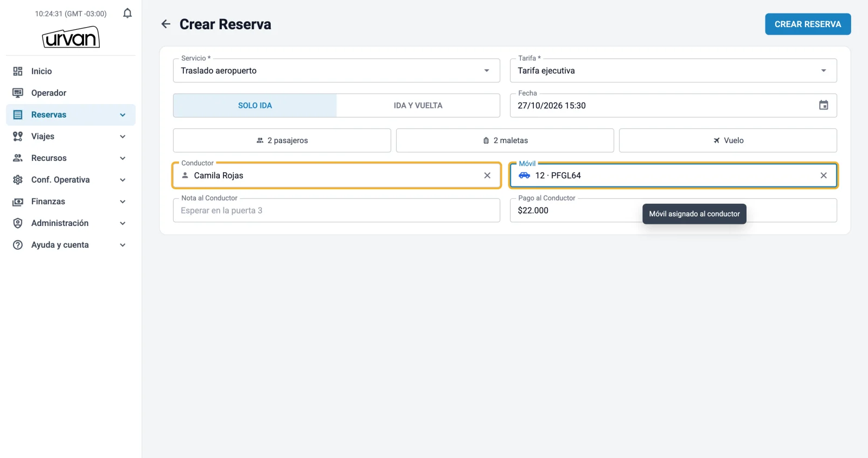Click the blue car icon in Móvil field
The width and height of the screenshot is (868, 458).
(524, 175)
